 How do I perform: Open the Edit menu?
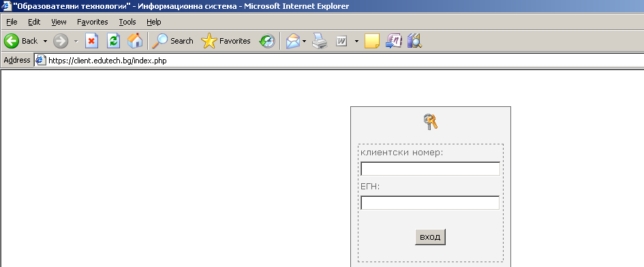tap(34, 22)
